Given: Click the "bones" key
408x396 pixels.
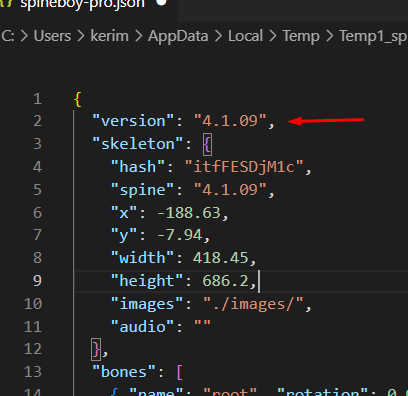Looking at the screenshot, I should coord(124,372).
